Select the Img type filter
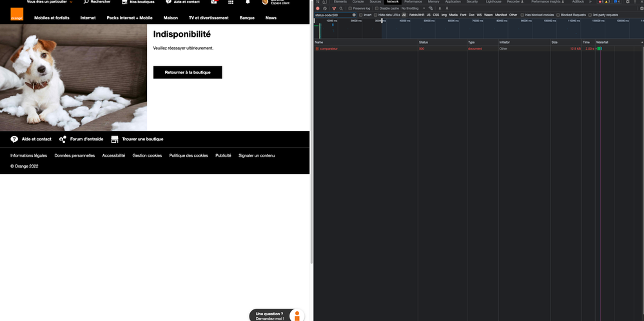The height and width of the screenshot is (321, 644). (444, 15)
